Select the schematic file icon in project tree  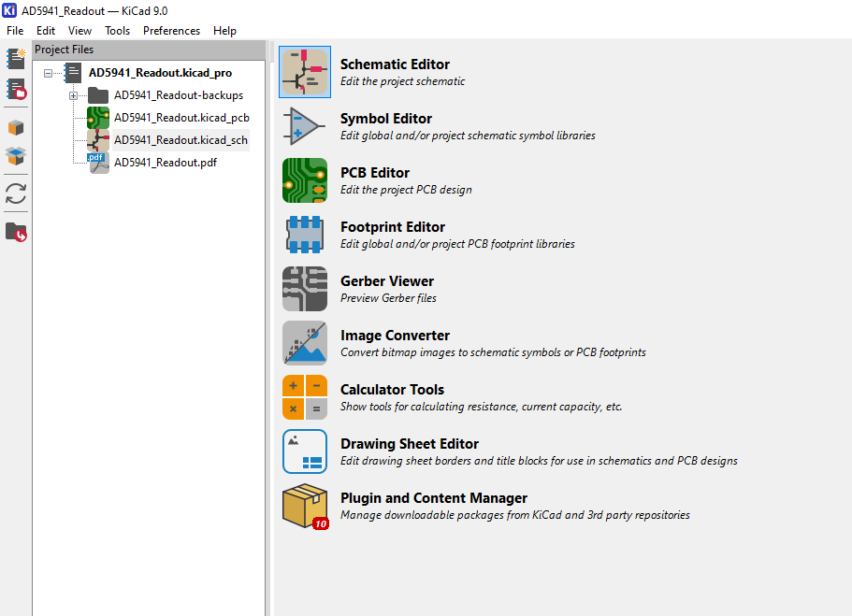(98, 140)
